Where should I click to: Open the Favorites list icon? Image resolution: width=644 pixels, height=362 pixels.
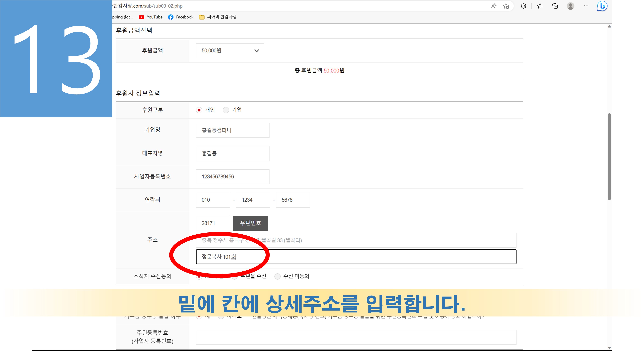[540, 6]
